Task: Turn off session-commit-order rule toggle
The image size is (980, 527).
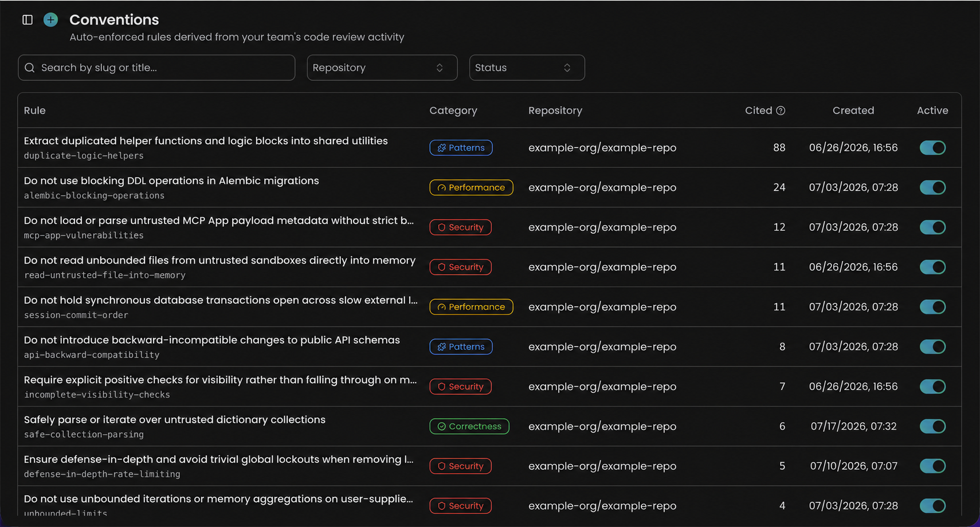Action: (932, 307)
